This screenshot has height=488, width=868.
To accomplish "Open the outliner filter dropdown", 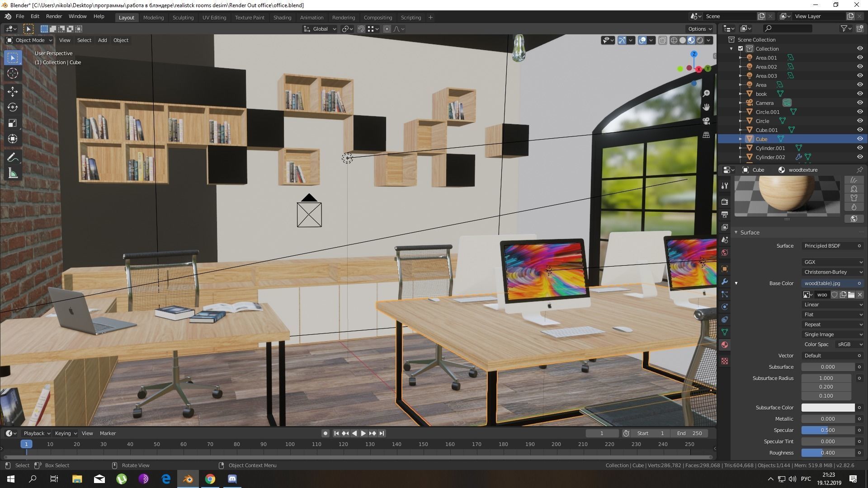I will [x=846, y=28].
